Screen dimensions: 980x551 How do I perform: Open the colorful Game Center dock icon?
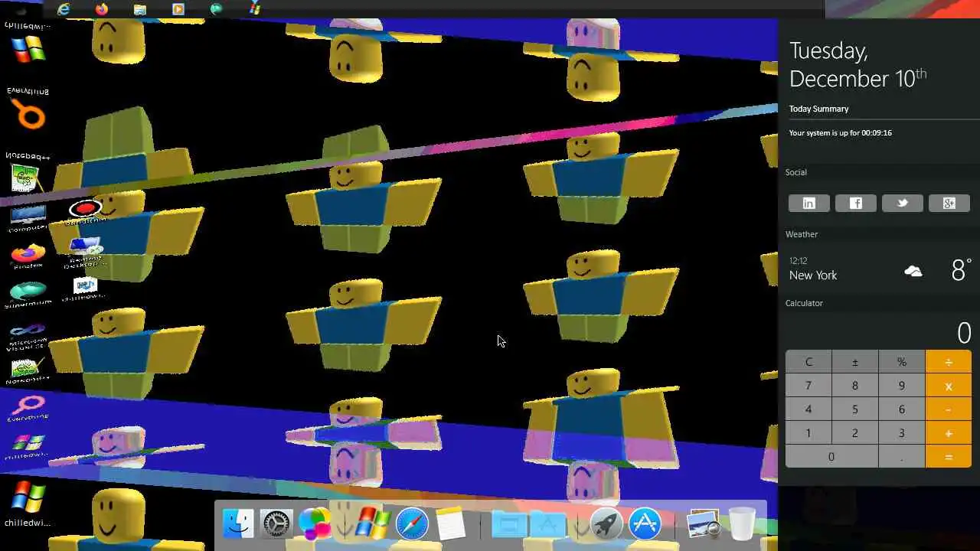(x=315, y=524)
